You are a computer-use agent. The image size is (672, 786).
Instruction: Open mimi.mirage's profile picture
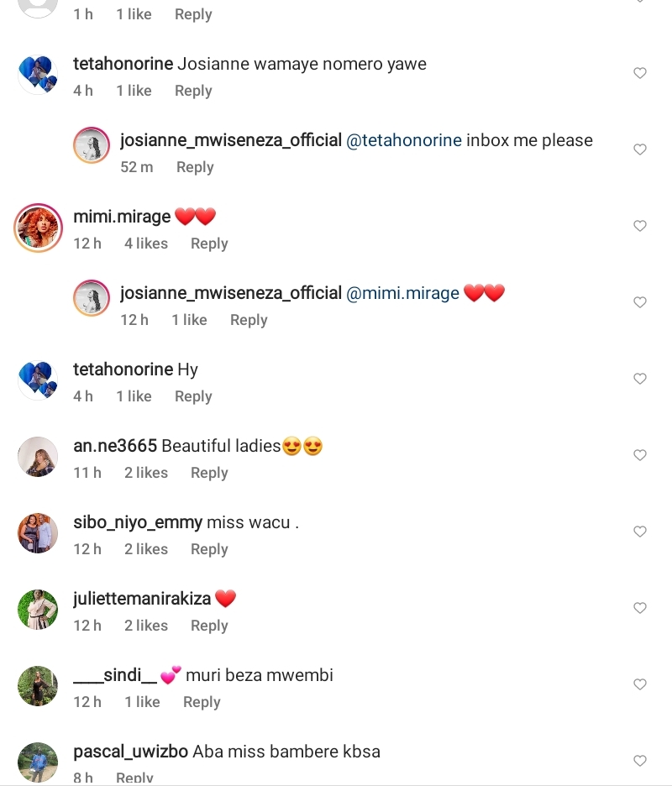[39, 228]
